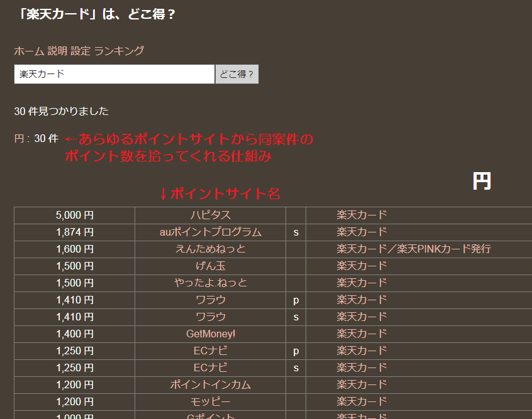Open the GetMoney! site link
Screen dimensions: 532x419
tap(211, 334)
